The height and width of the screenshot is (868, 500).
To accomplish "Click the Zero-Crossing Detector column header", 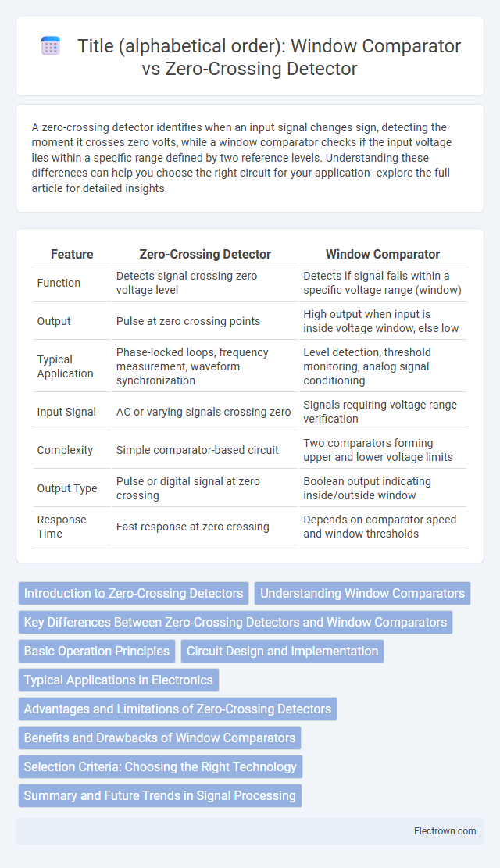I will point(205,254).
